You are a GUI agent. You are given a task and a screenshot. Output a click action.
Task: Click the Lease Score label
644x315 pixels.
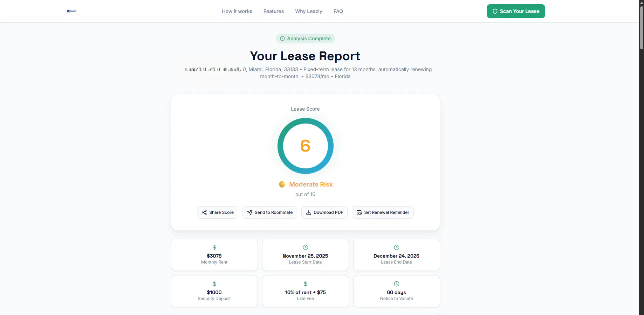tap(305, 109)
